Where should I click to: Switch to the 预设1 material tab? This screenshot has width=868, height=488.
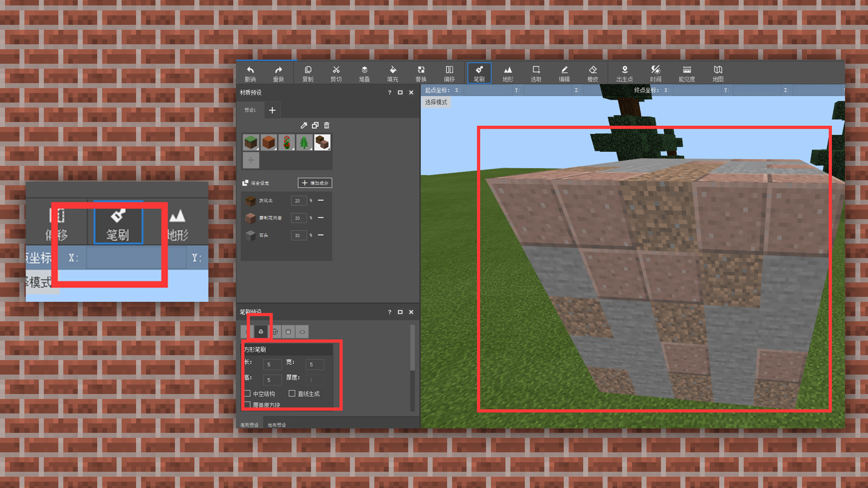250,110
